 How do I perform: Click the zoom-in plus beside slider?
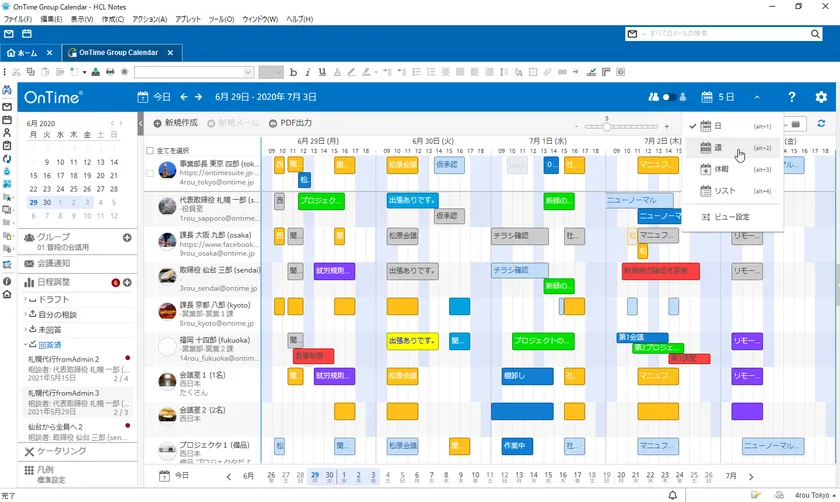666,127
